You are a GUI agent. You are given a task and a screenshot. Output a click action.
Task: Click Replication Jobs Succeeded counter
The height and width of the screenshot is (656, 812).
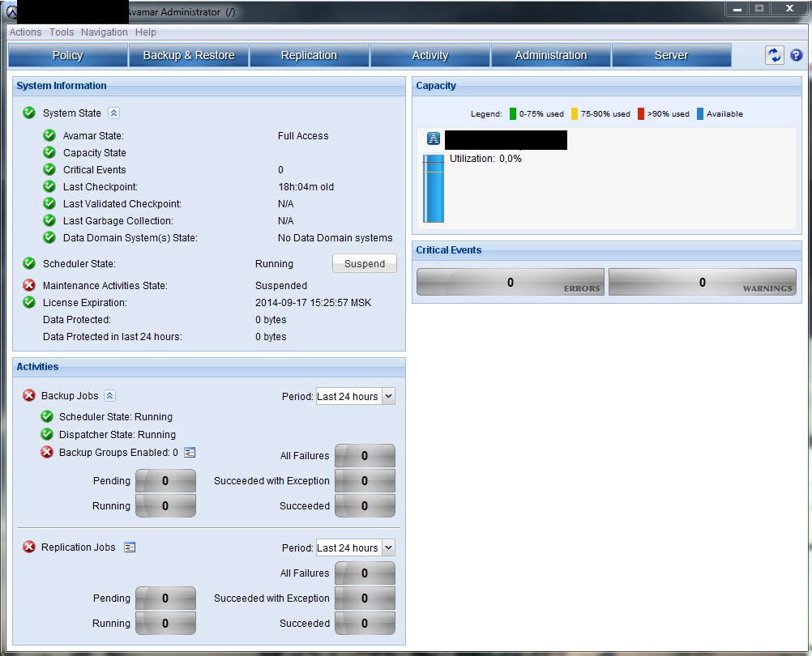click(x=365, y=624)
